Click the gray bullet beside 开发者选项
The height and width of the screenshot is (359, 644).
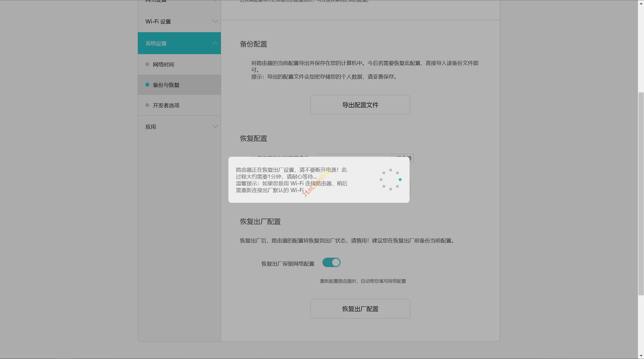point(147,105)
